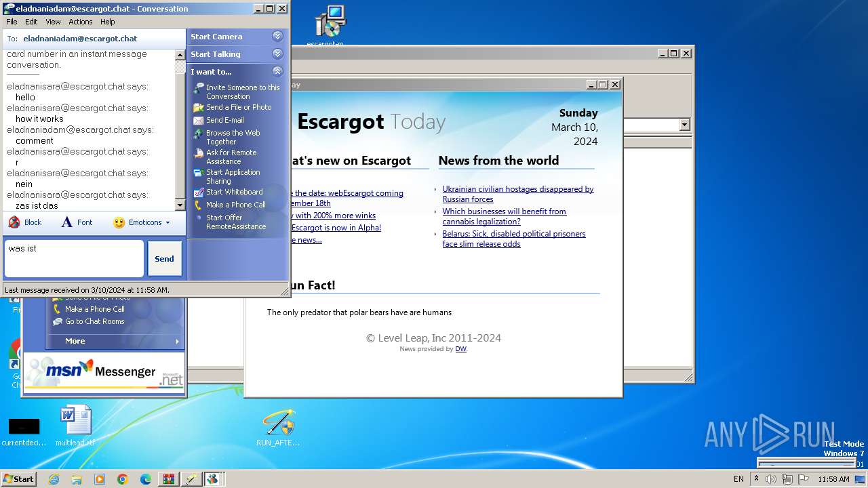Click the Start Application Sharing icon
The height and width of the screenshot is (488, 868).
[198, 173]
